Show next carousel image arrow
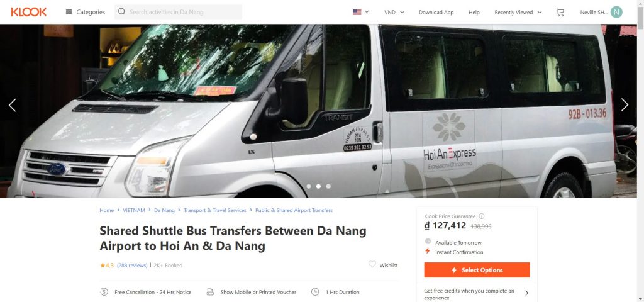 coord(625,105)
